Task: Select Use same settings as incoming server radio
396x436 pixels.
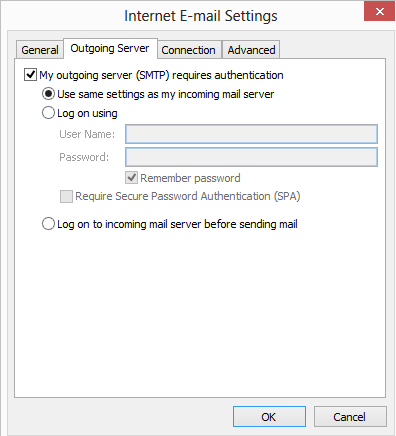Action: 48,94
